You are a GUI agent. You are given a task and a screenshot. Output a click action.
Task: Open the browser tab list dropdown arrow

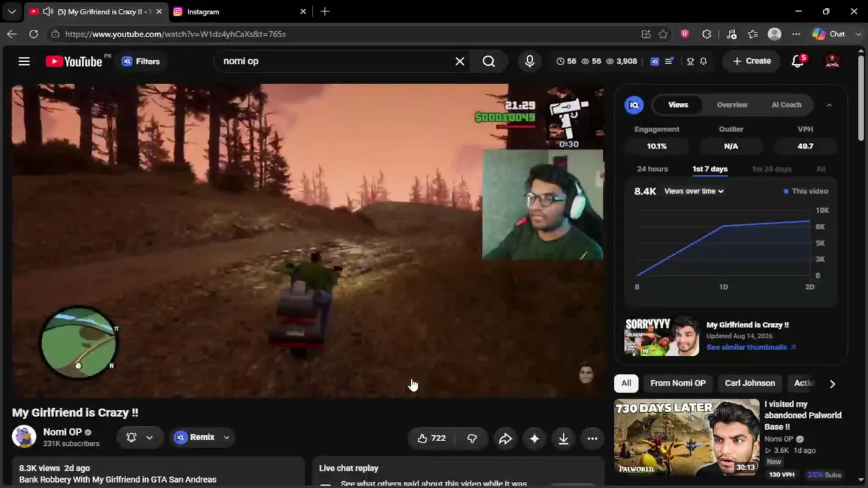(x=12, y=12)
